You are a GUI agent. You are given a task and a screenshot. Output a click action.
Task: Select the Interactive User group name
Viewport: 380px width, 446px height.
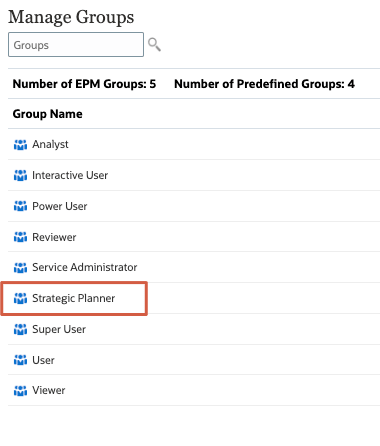[x=70, y=175]
